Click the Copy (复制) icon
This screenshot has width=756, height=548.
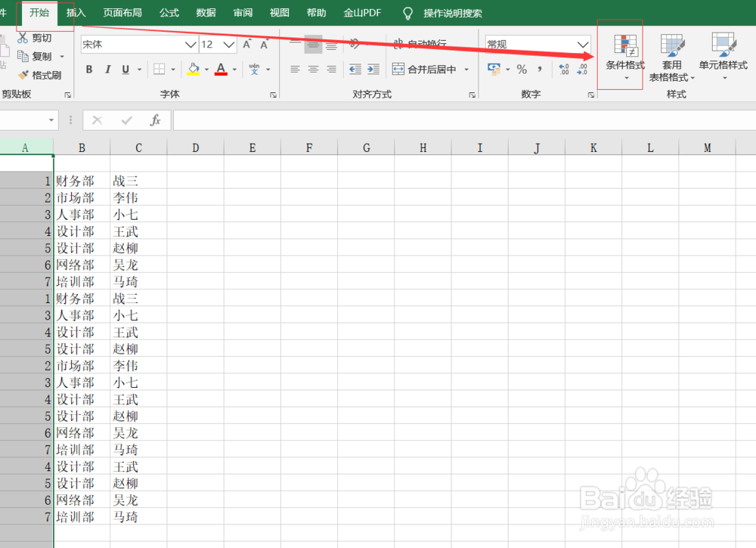coord(23,57)
